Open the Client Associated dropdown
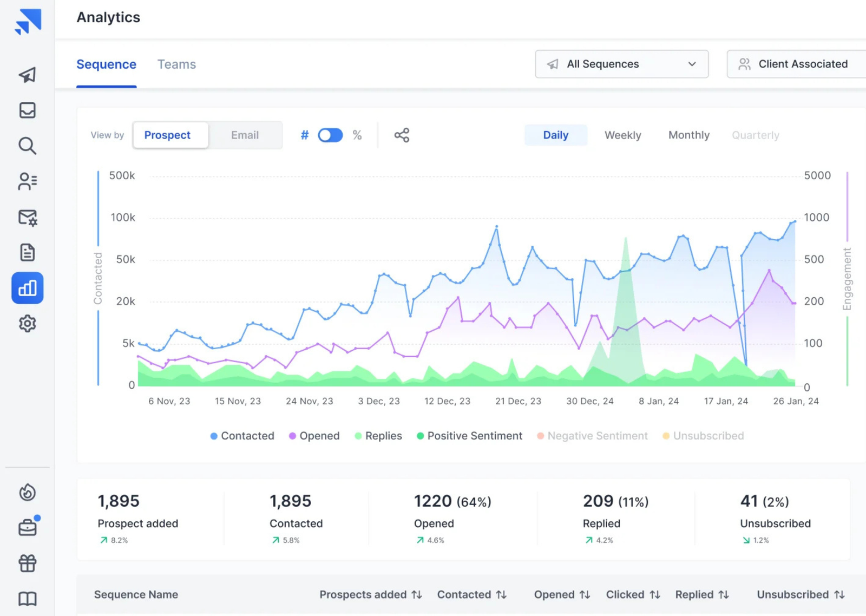866x616 pixels. pos(796,64)
